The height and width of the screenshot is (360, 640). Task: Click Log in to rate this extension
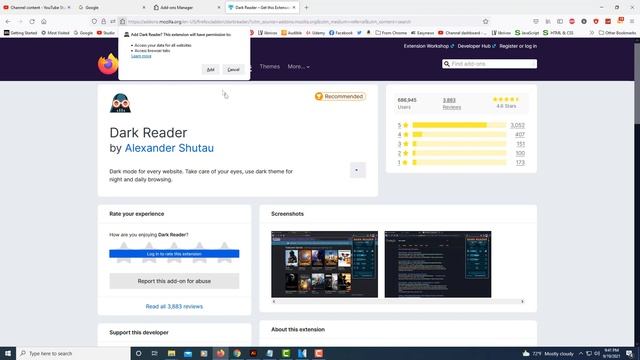[x=174, y=254]
